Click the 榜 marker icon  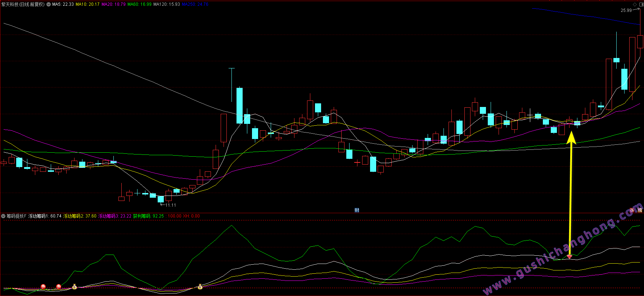tap(640, 210)
